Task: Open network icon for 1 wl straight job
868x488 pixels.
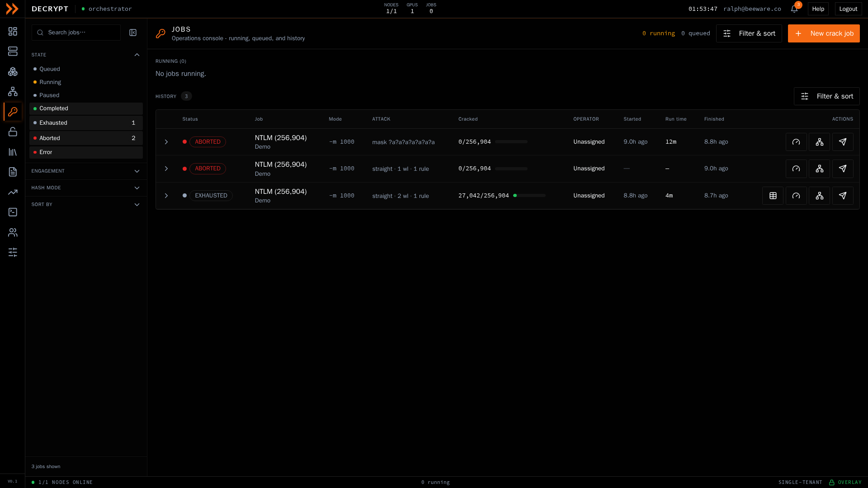Action: coord(819,169)
